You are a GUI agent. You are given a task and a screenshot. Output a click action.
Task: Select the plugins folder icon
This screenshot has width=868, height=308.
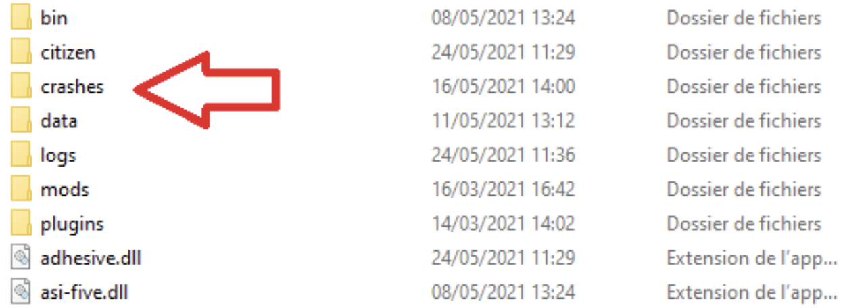(22, 223)
